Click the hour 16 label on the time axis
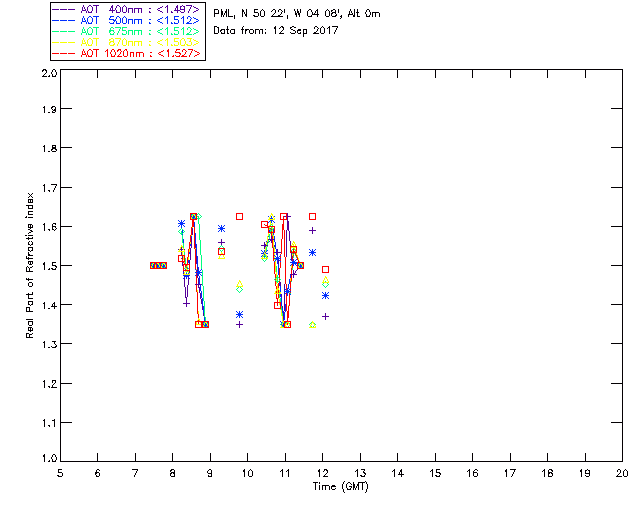 pyautogui.click(x=473, y=474)
